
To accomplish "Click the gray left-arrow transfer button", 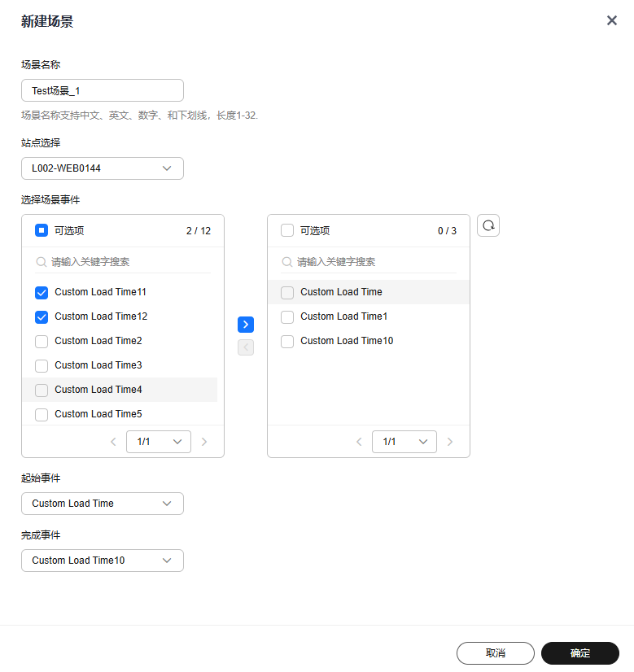I will pyautogui.click(x=246, y=347).
